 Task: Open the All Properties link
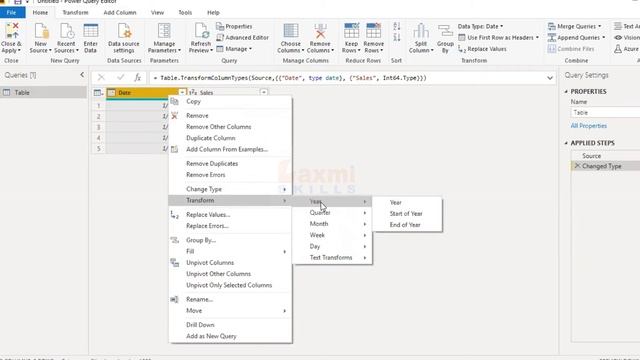click(x=589, y=126)
